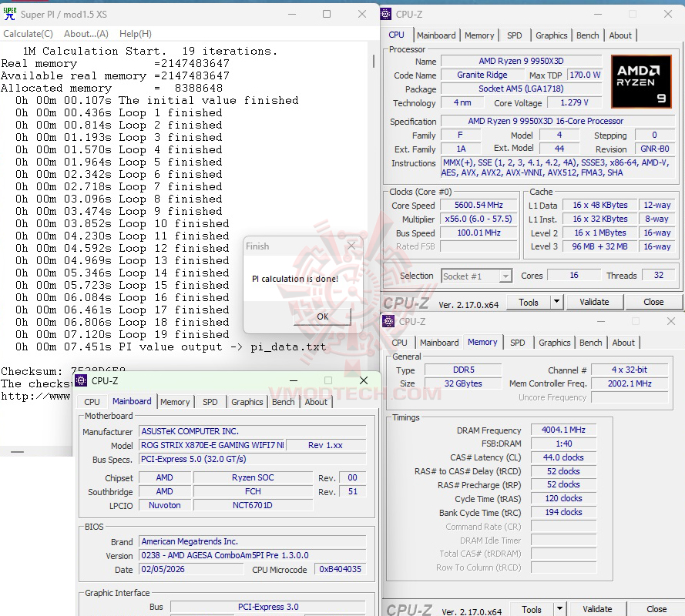Open Tools dropdown arrow in top CPU-Z window

pos(556,302)
